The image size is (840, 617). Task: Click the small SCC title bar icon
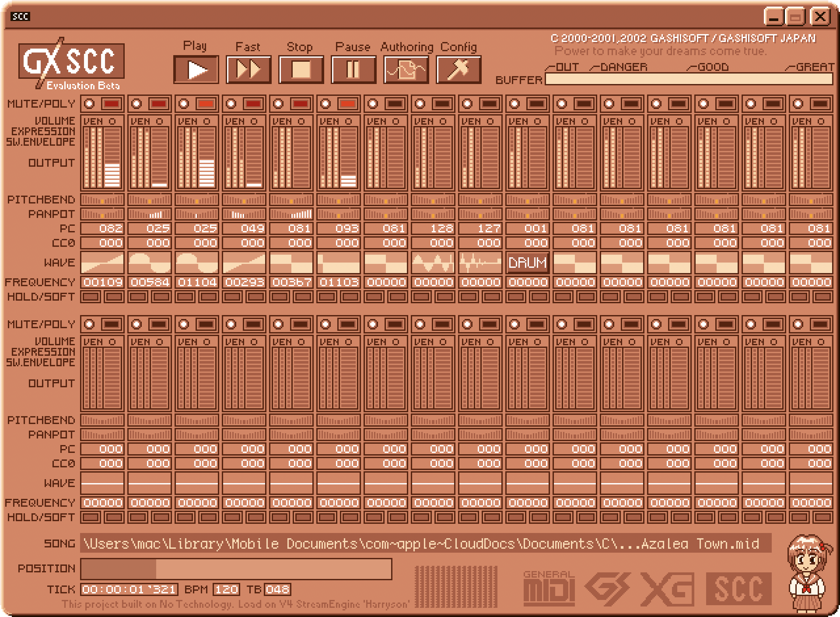20,16
